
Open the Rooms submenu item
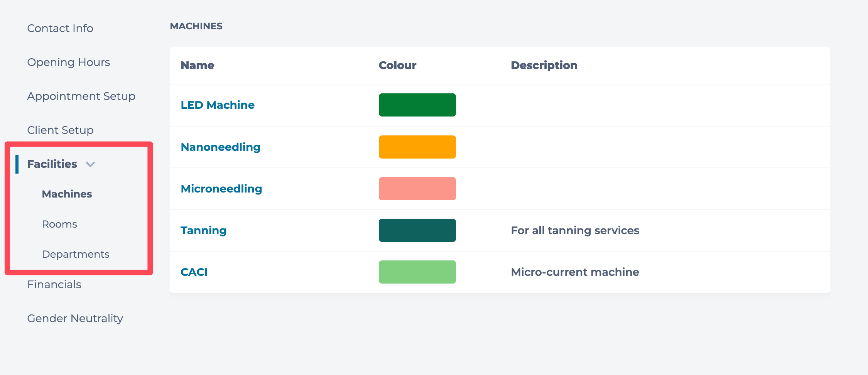59,224
